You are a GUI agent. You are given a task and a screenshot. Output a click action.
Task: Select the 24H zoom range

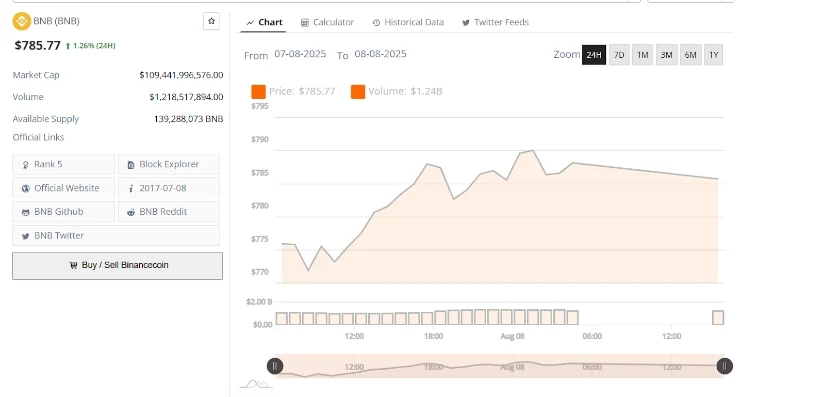coord(594,55)
